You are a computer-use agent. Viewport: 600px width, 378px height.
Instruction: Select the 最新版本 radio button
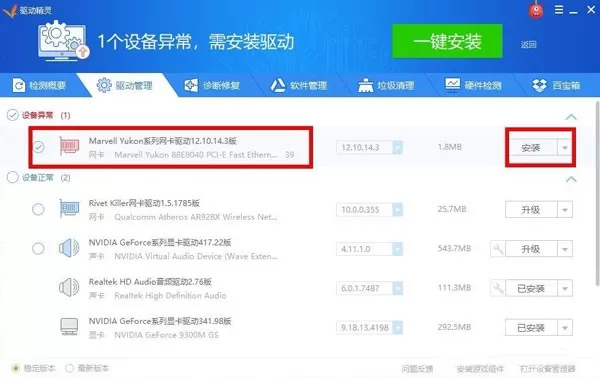pos(69,368)
